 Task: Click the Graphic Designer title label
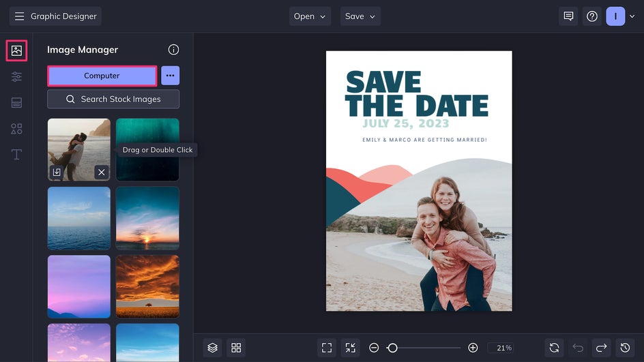(x=63, y=16)
